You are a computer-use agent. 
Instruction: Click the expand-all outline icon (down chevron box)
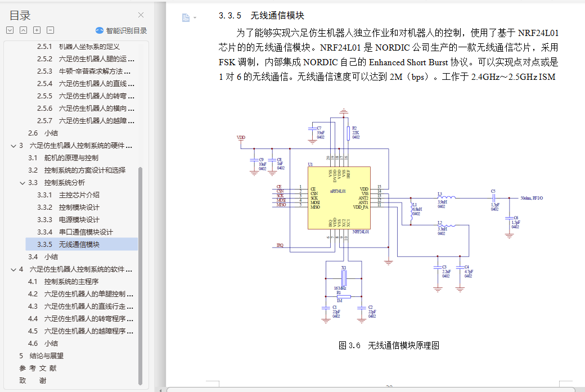coord(10,30)
